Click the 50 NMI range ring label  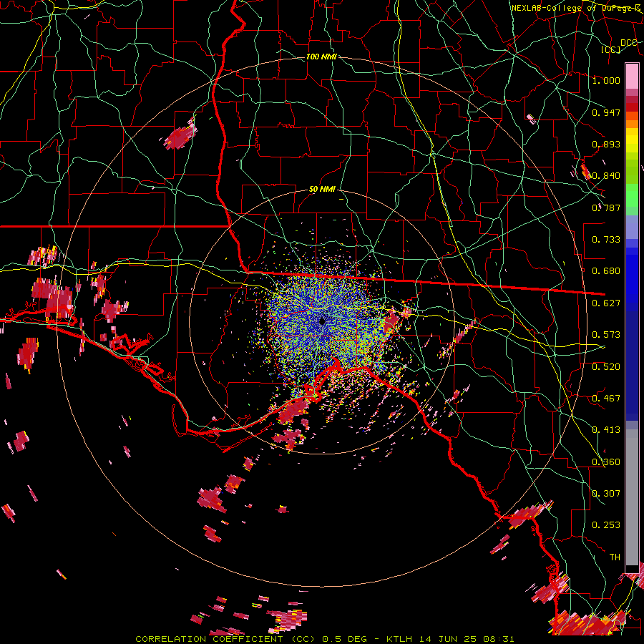tap(322, 190)
